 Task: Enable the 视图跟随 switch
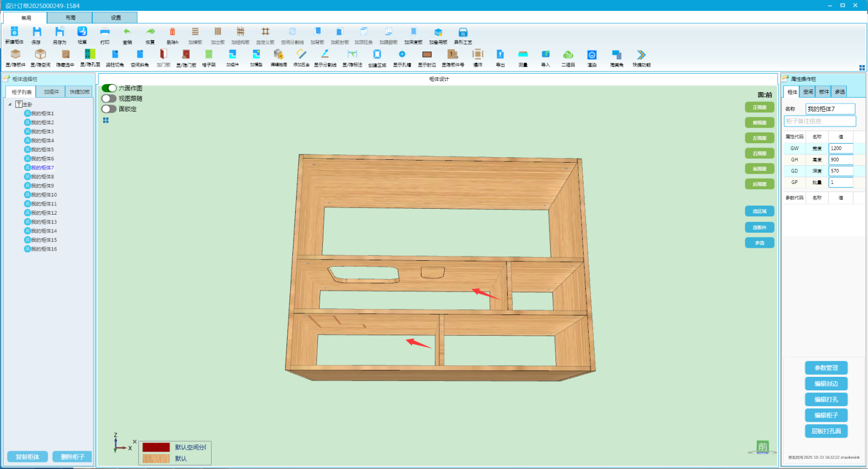(109, 99)
